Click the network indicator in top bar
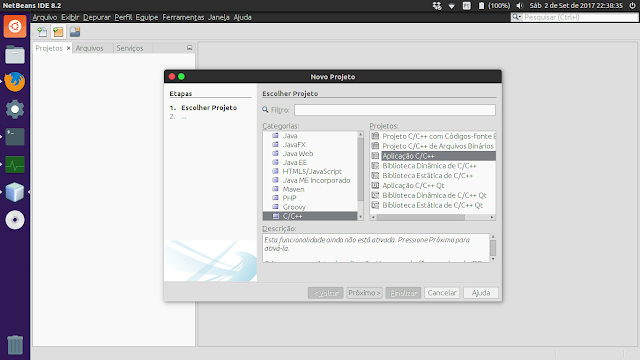Screen dimensions: 640x360 (451, 6)
